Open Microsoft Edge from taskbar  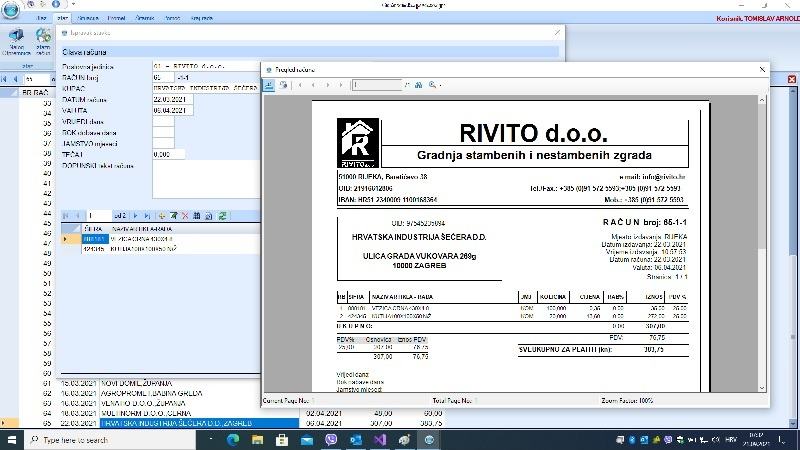(x=233, y=440)
